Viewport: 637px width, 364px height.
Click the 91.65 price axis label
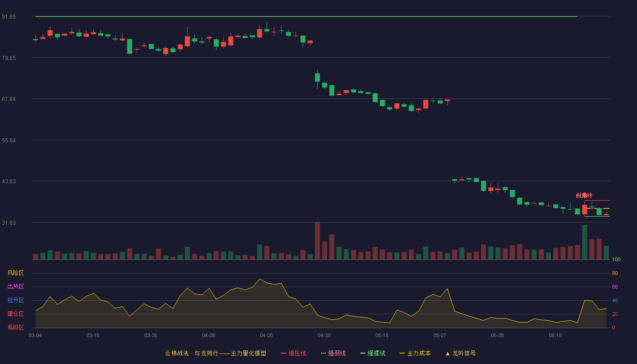(9, 17)
